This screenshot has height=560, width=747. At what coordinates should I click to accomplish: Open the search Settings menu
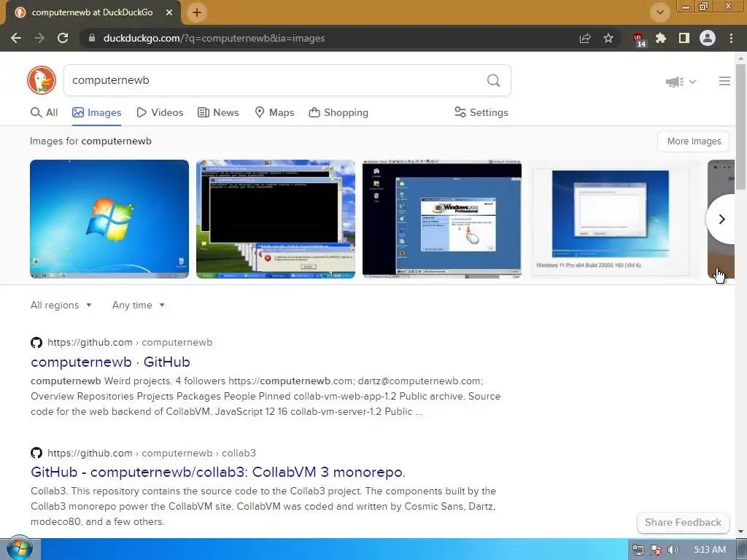481,112
